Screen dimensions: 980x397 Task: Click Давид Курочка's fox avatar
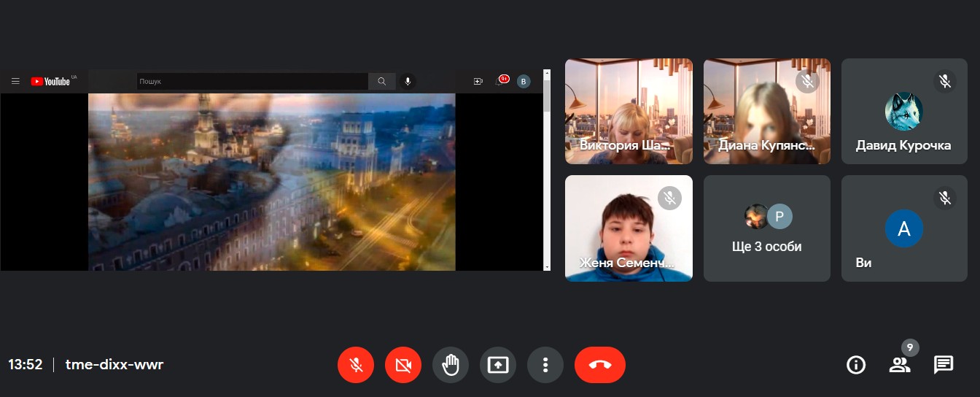pos(904,111)
